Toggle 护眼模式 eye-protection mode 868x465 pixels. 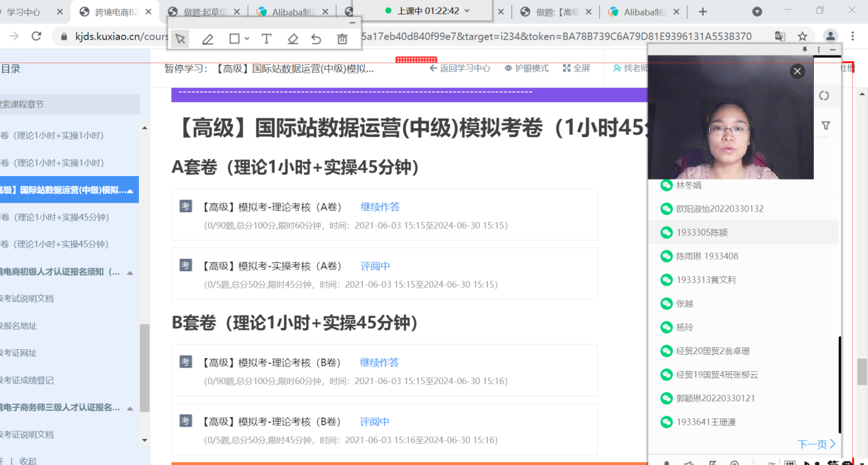pyautogui.click(x=526, y=68)
